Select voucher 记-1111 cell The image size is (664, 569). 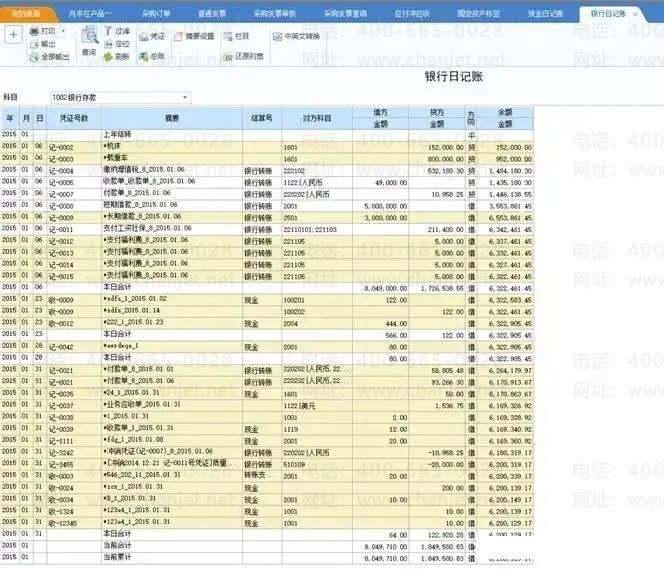pos(74,441)
